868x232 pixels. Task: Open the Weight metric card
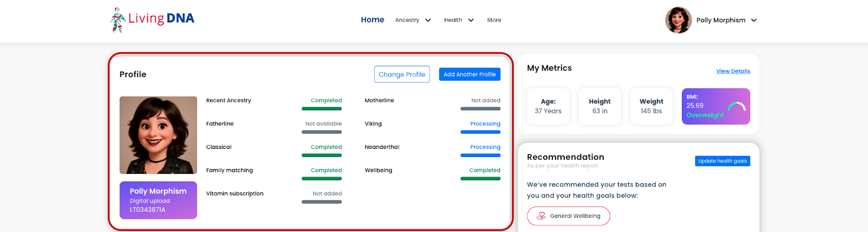[x=651, y=106]
